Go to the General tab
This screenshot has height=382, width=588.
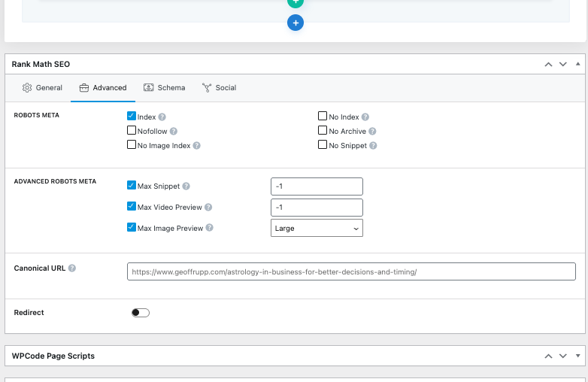point(42,88)
